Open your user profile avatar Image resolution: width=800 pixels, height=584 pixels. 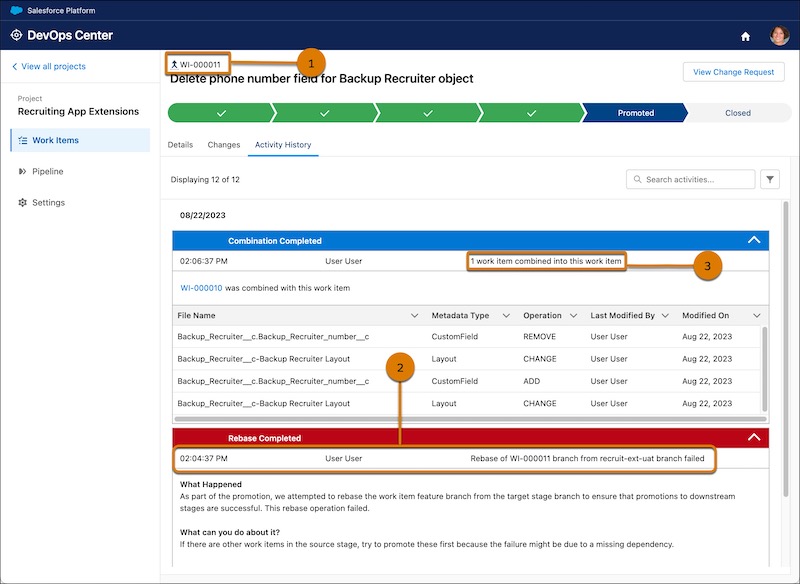778,33
